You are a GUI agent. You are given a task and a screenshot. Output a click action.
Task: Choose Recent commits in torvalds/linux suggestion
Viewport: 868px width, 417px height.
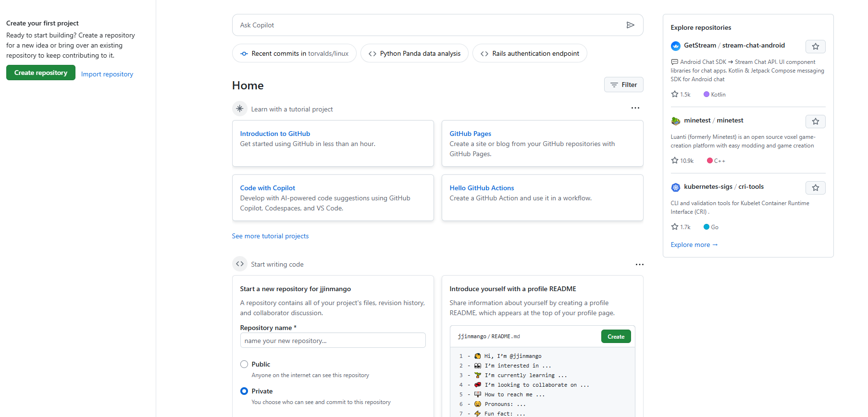click(x=294, y=53)
